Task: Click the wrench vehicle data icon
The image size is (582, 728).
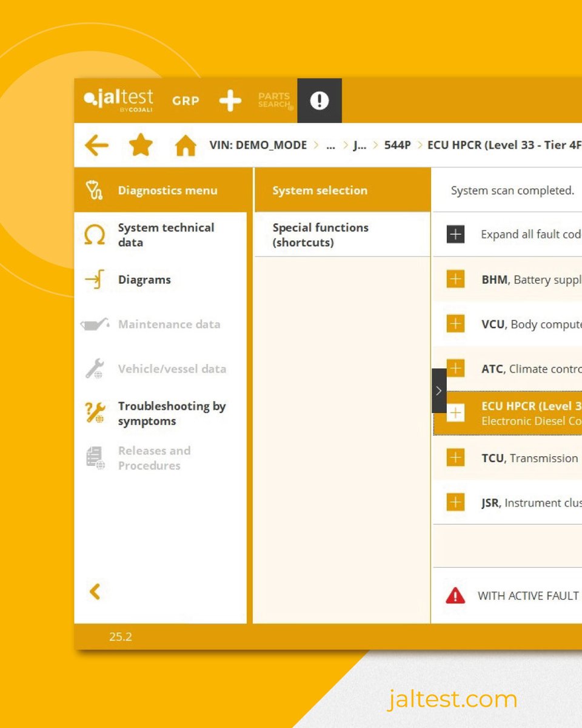Action: pos(95,369)
